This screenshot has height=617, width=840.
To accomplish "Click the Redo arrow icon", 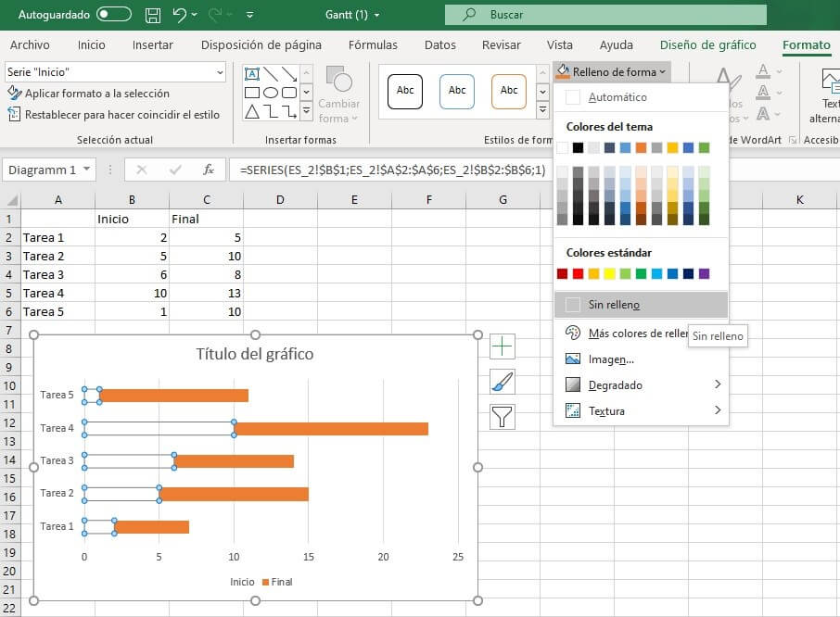I will click(215, 15).
